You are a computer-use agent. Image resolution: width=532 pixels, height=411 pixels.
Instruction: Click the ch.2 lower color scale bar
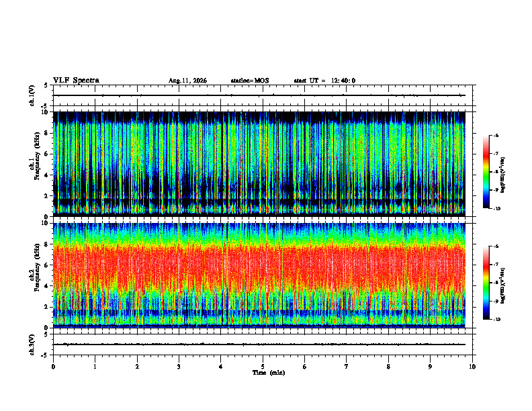coord(486,283)
